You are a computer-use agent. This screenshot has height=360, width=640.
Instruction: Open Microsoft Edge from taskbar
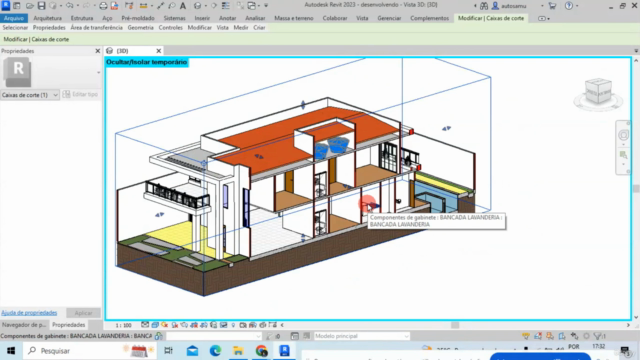[x=215, y=351]
